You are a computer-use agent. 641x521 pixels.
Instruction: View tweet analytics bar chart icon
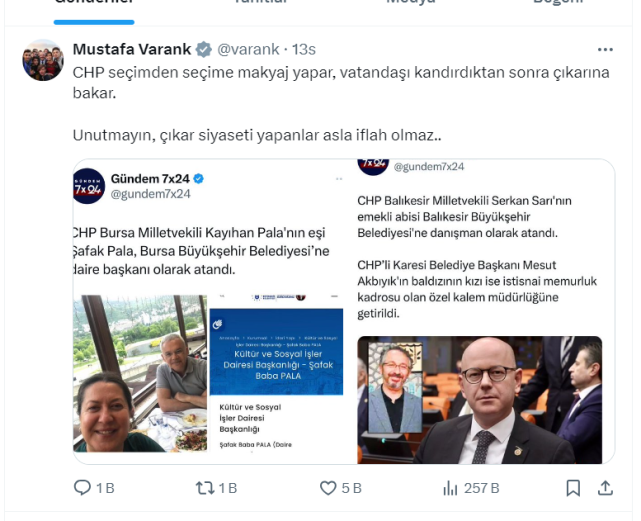[450, 488]
